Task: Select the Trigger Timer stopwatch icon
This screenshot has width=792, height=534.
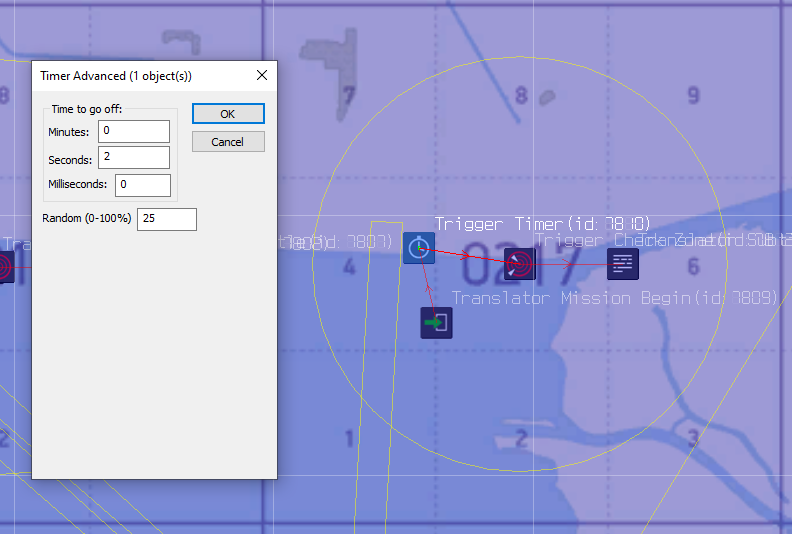Action: click(419, 248)
